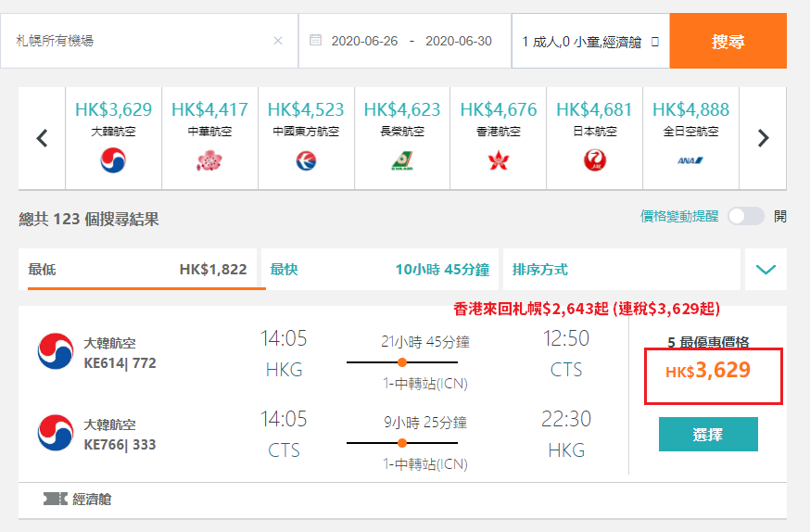Select the China Airlines flower logo
The width and height of the screenshot is (810, 532).
tap(209, 160)
